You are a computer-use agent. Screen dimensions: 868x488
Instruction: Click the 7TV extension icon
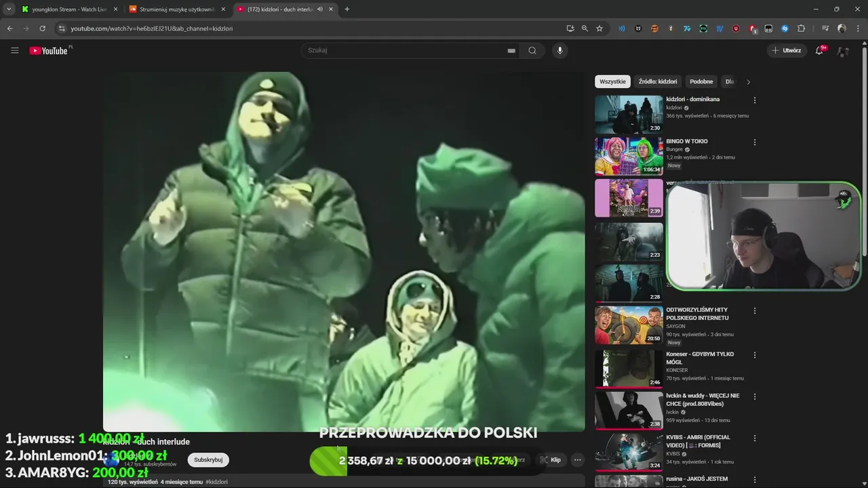(x=687, y=28)
